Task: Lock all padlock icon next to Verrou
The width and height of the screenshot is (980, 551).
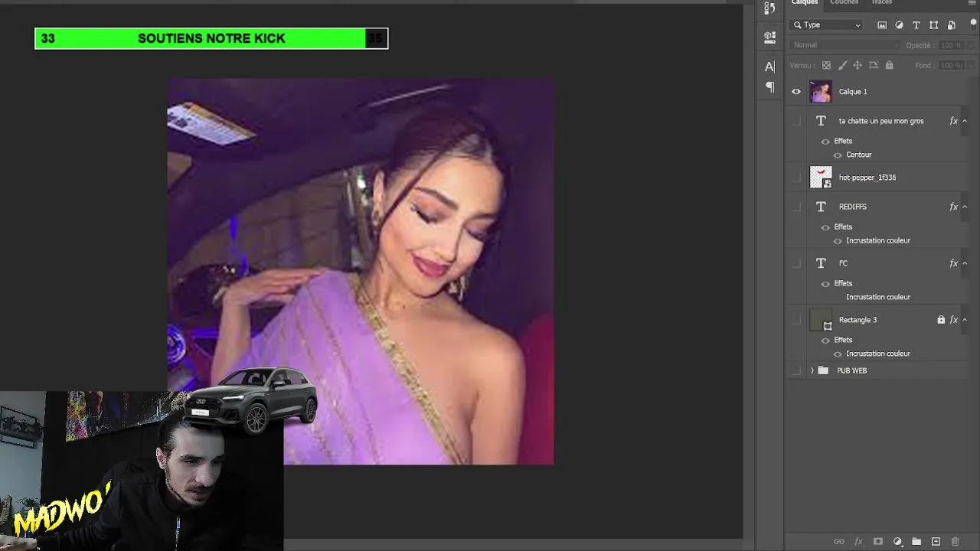Action: pos(889,66)
